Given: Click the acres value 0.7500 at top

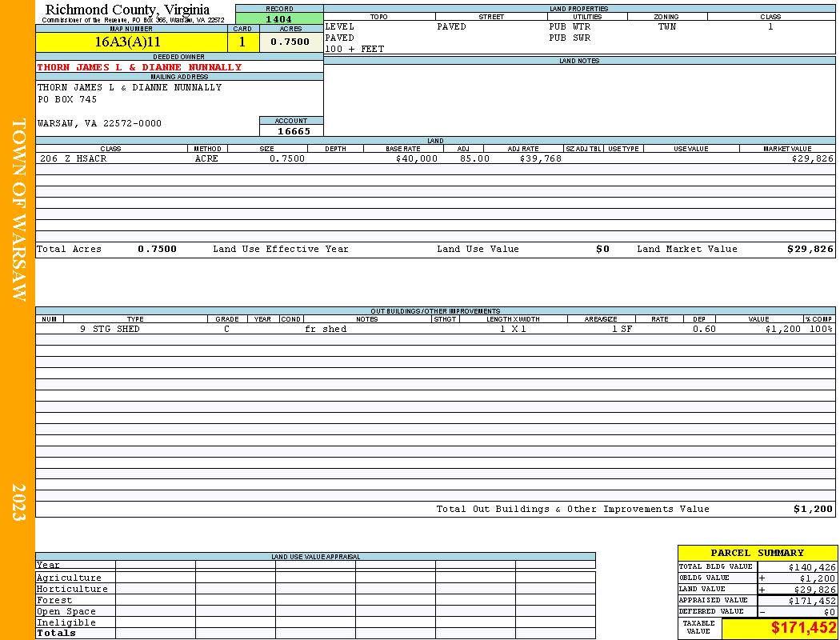Looking at the screenshot, I should (290, 42).
